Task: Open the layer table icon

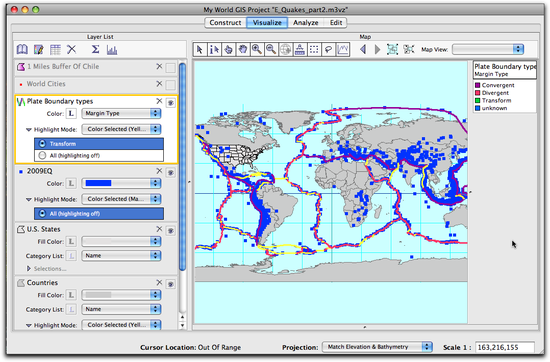Action: tap(55, 49)
